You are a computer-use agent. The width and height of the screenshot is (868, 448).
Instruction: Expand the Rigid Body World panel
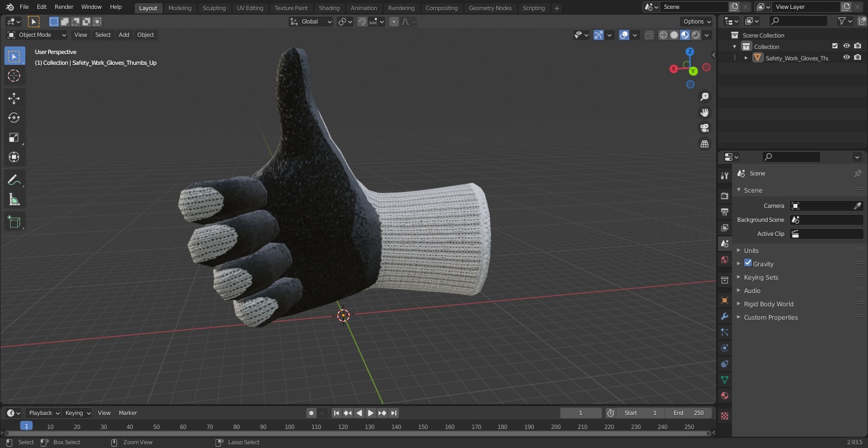(768, 304)
